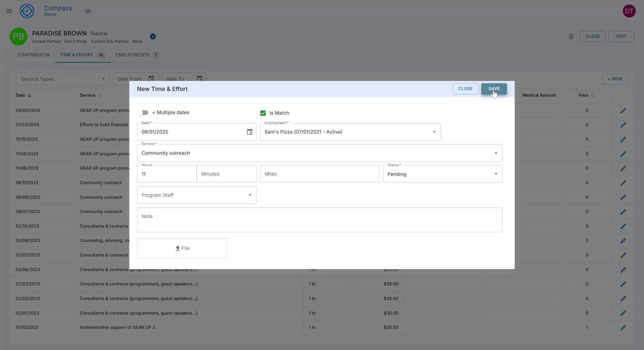Open the CONTRIBUTOR tab
The height and width of the screenshot is (350, 644).
tap(34, 55)
